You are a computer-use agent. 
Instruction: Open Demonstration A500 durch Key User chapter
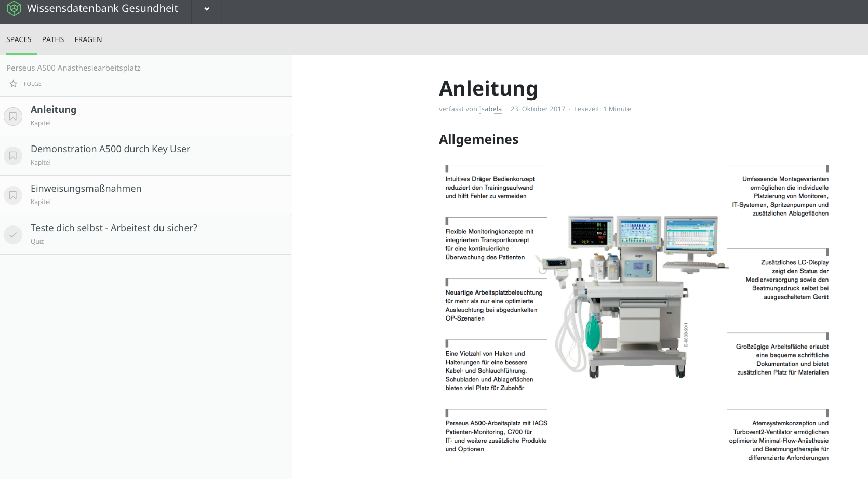(x=146, y=156)
